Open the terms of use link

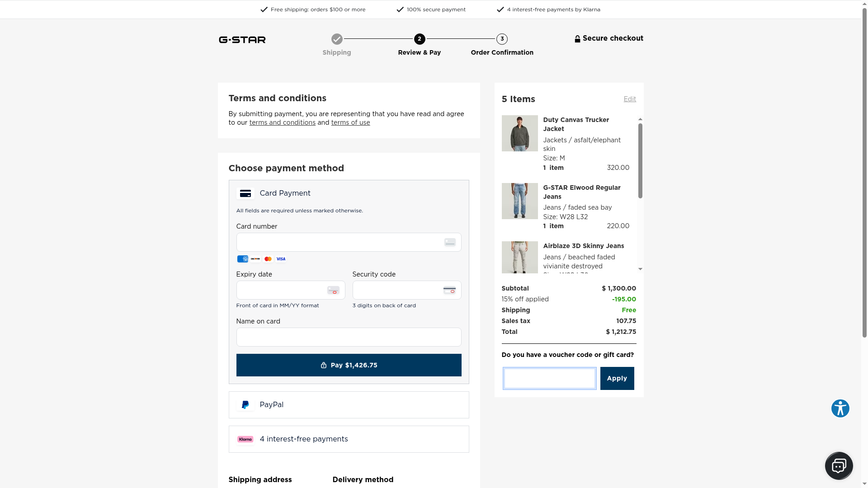pyautogui.click(x=350, y=122)
